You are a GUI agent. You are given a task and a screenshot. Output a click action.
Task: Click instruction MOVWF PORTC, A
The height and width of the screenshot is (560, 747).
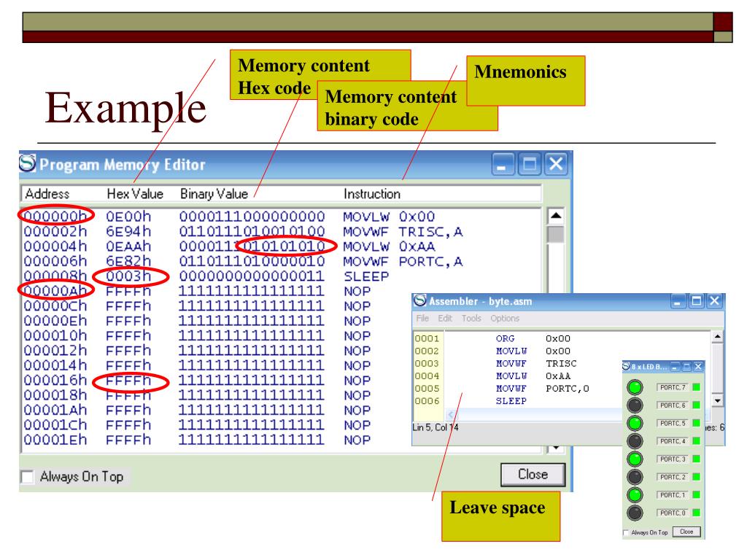click(403, 262)
